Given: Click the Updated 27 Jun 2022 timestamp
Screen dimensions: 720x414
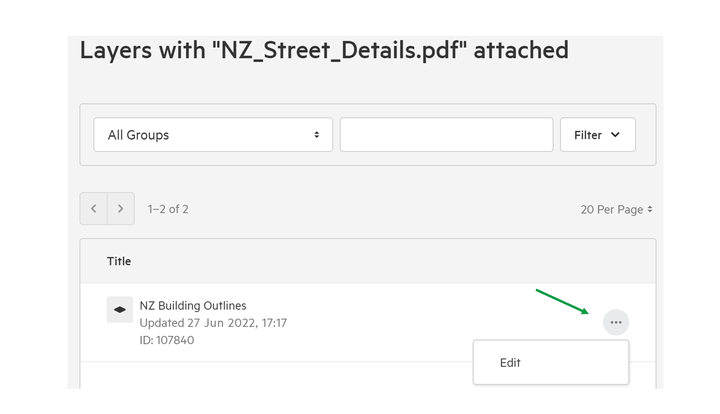Looking at the screenshot, I should coord(213,323).
